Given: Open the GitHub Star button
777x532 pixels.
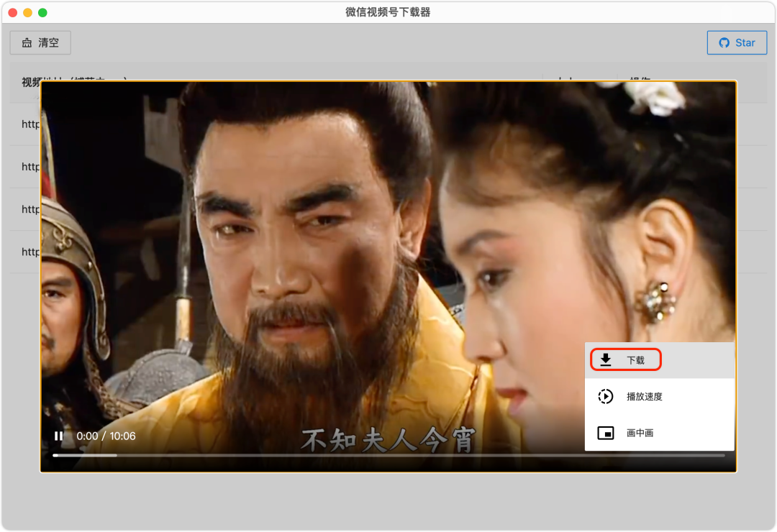Looking at the screenshot, I should 737,42.
